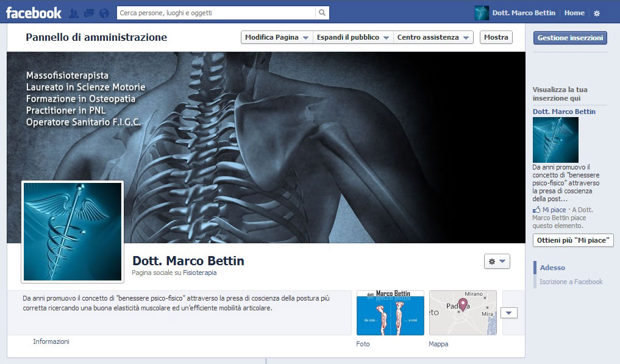This screenshot has width=620, height=364.
Task: Click the caduceus profile picture
Action: tap(73, 232)
